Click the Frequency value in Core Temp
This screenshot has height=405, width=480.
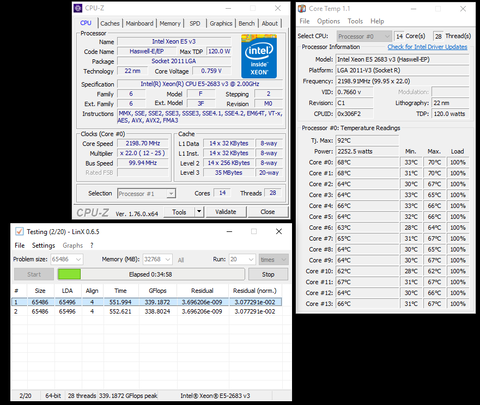pos(402,81)
